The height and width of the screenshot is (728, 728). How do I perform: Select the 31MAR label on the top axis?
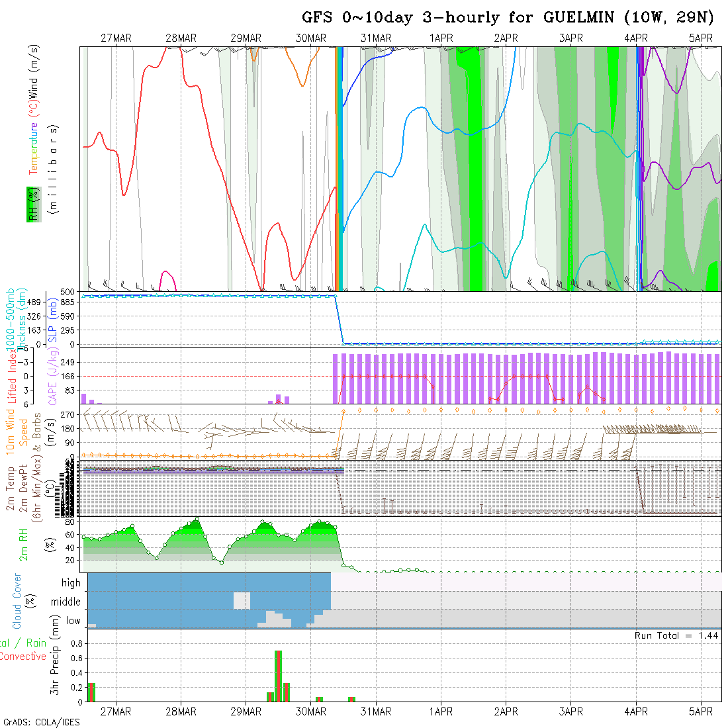tap(376, 38)
